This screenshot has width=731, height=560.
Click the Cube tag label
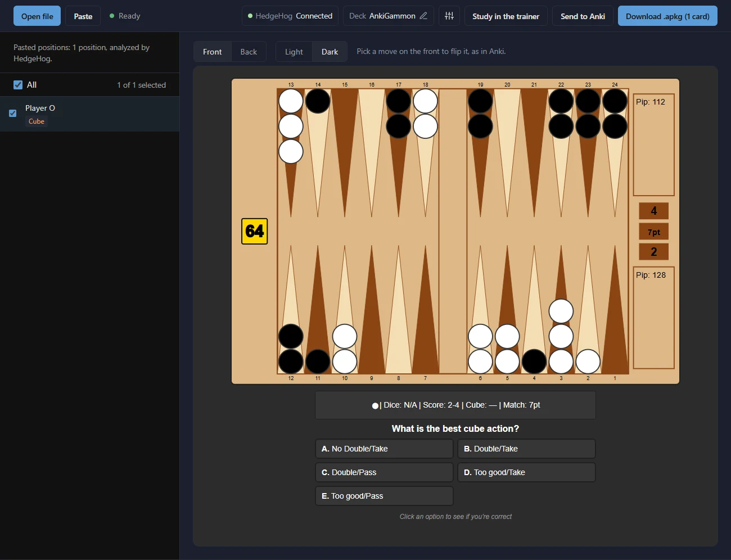[37, 121]
